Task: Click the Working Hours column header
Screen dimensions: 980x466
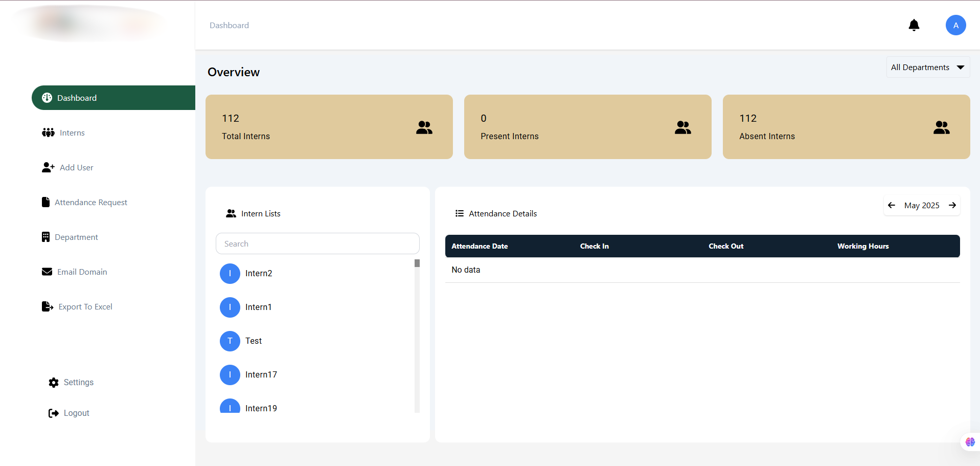Action: pyautogui.click(x=863, y=246)
